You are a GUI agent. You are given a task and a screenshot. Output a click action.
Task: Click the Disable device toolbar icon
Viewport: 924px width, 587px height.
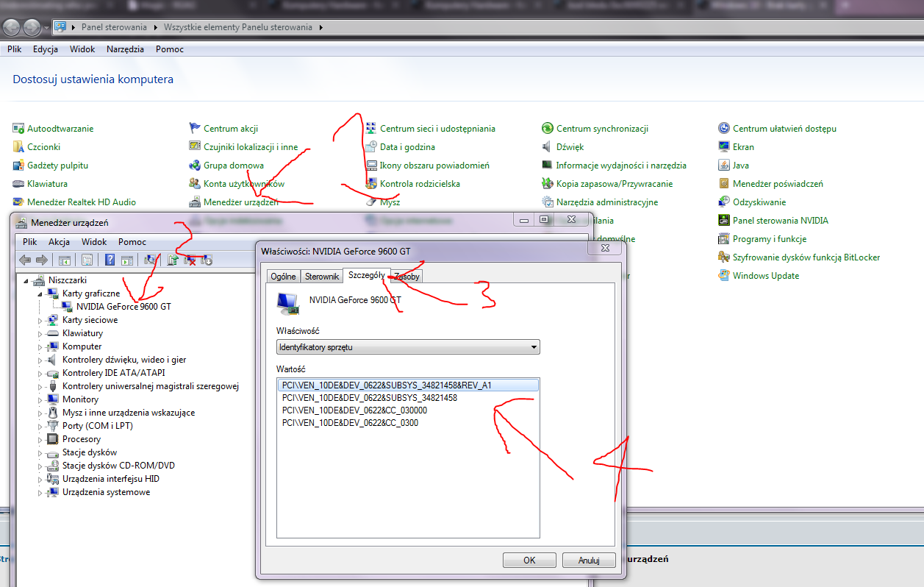click(207, 260)
